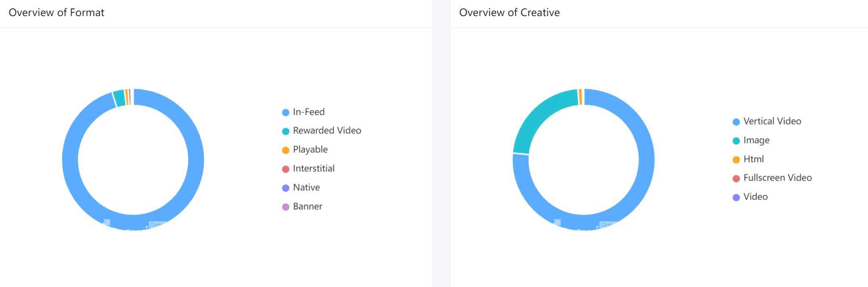The image size is (868, 287).
Task: Toggle the Html legend entry
Action: tap(748, 159)
